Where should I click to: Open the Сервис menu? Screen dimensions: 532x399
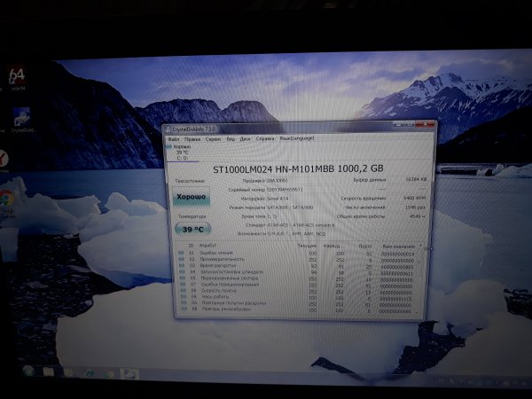[x=213, y=139]
